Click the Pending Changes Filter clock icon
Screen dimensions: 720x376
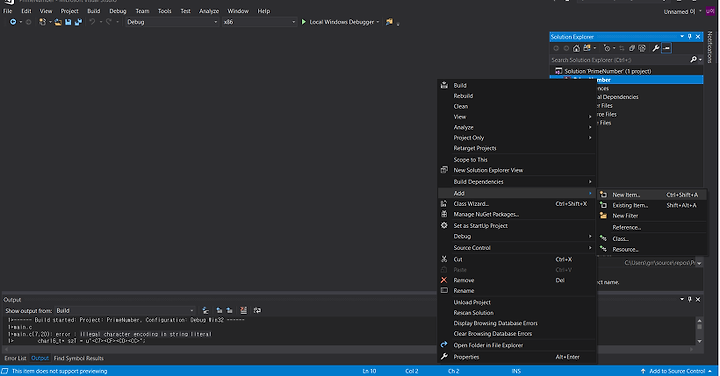607,48
